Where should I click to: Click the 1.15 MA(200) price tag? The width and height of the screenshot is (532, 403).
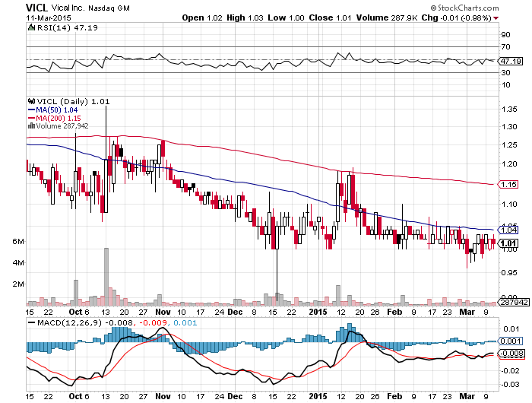click(x=508, y=184)
